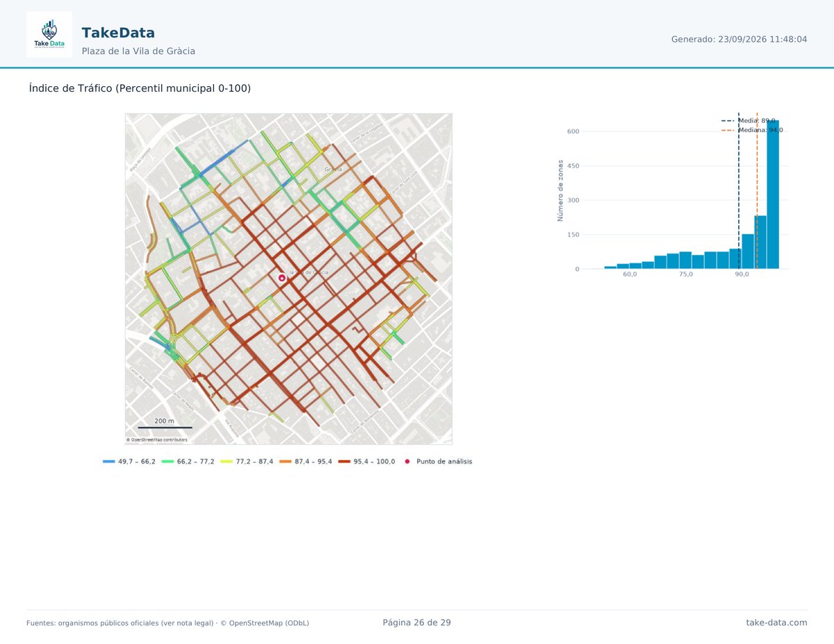The width and height of the screenshot is (834, 644).
Task: Click the 90,0 tick on the histogram axis
Action: [742, 274]
